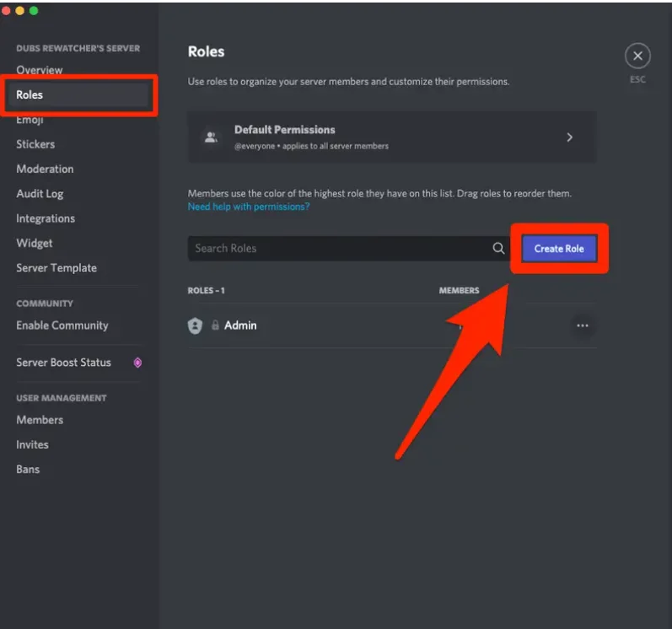Navigate to Integrations in the sidebar

(x=46, y=218)
